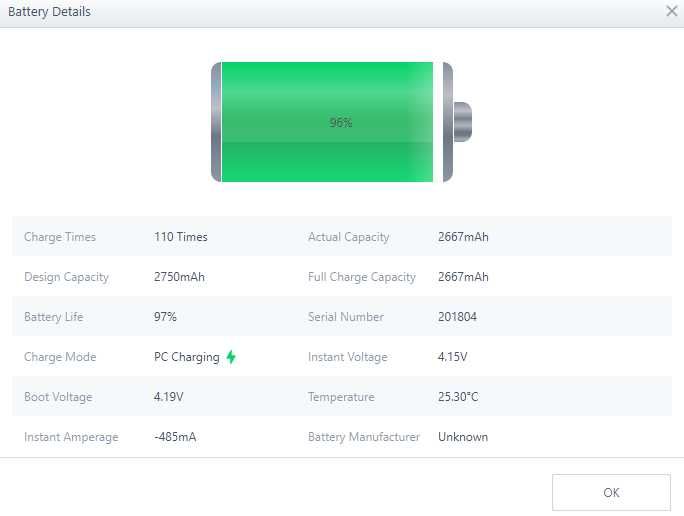Viewport: 684px width, 516px height.
Task: Select the 97% battery life value
Action: pyautogui.click(x=165, y=317)
